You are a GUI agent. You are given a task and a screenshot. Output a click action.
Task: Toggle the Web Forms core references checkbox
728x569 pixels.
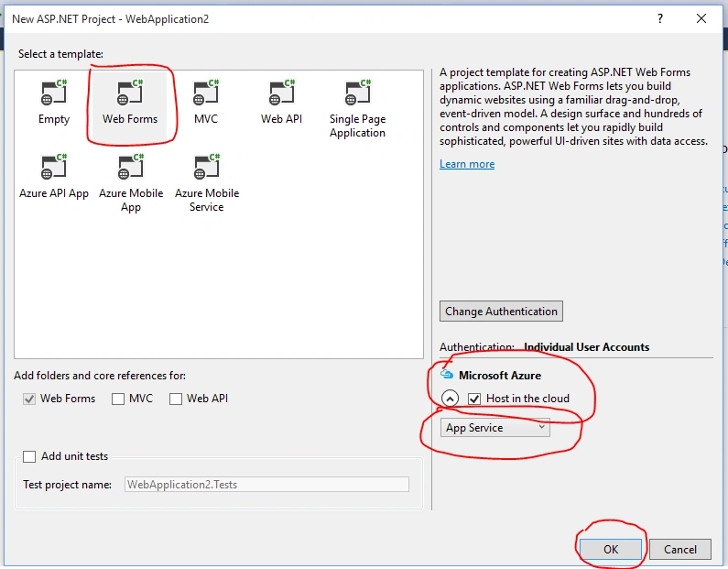pos(29,399)
